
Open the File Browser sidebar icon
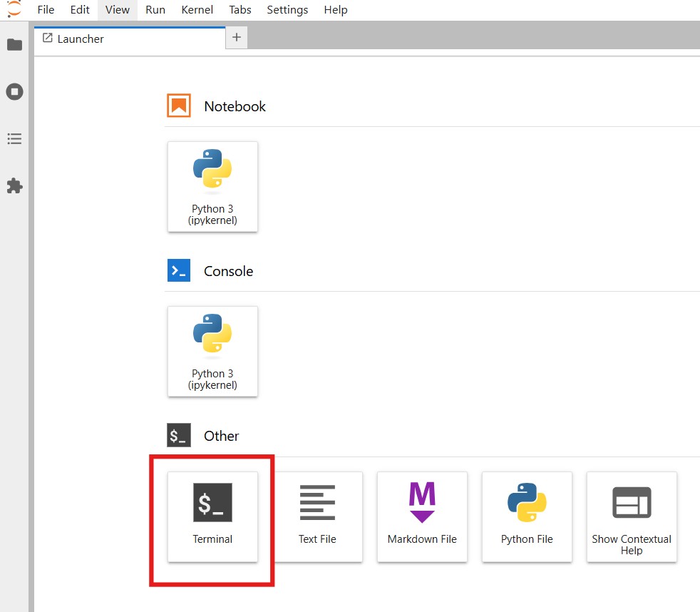(14, 45)
